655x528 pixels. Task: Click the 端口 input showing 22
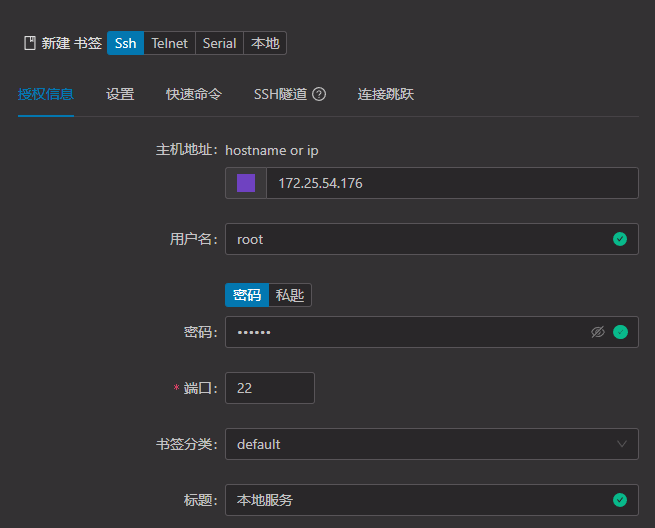[270, 388]
